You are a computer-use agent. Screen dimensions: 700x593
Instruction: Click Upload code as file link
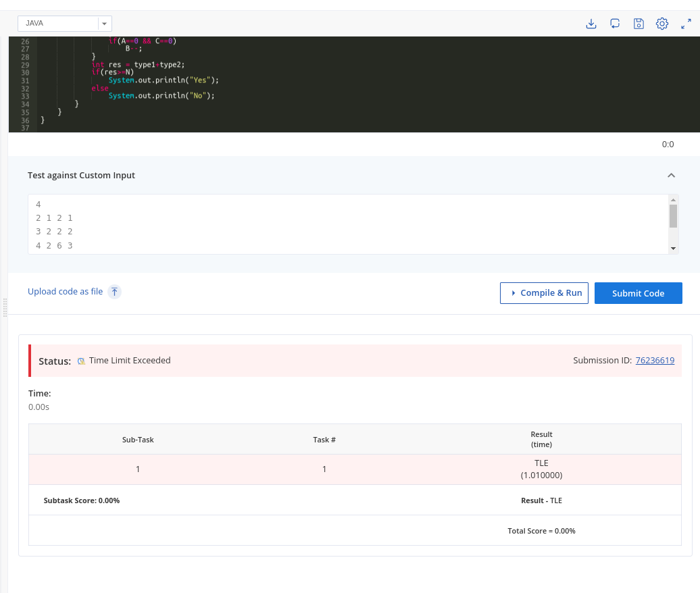(x=65, y=292)
